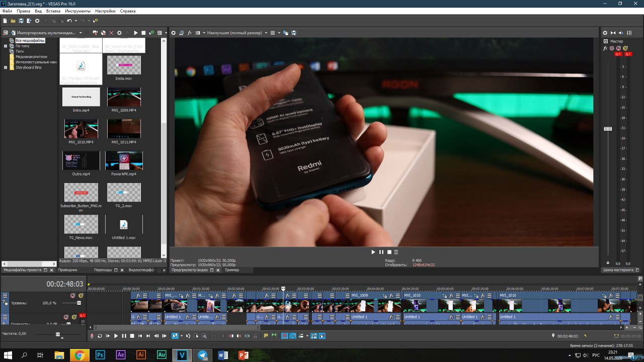Adjust the master volume fader

(x=608, y=129)
